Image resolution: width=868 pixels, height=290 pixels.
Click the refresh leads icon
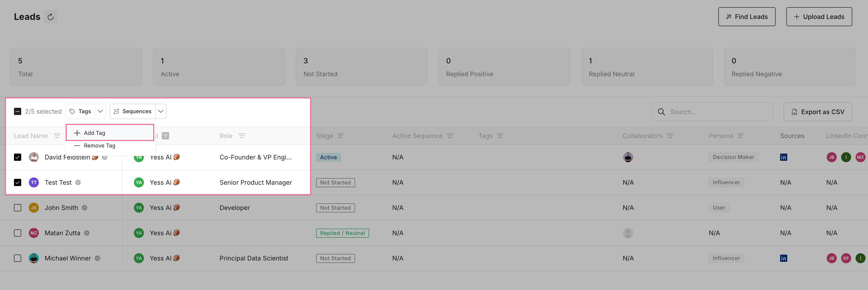[x=51, y=17]
